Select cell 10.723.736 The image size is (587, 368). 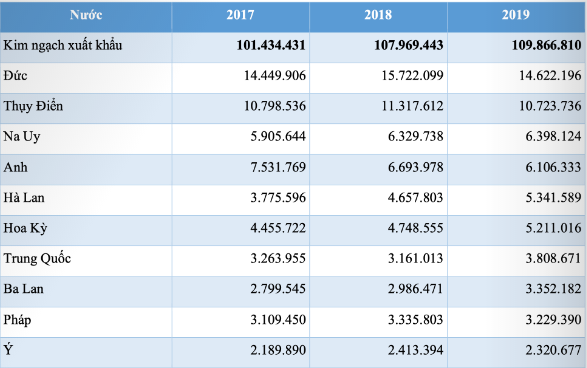coord(550,106)
